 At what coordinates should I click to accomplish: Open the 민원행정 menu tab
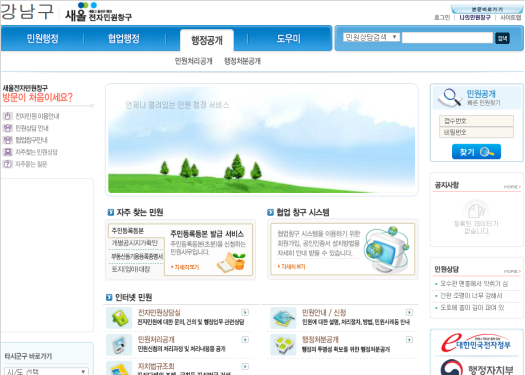point(43,39)
